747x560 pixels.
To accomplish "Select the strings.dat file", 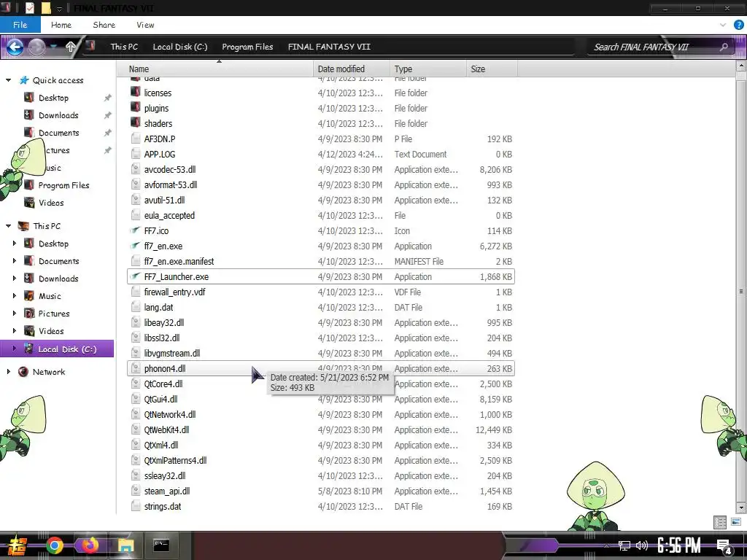I will (x=321, y=506).
